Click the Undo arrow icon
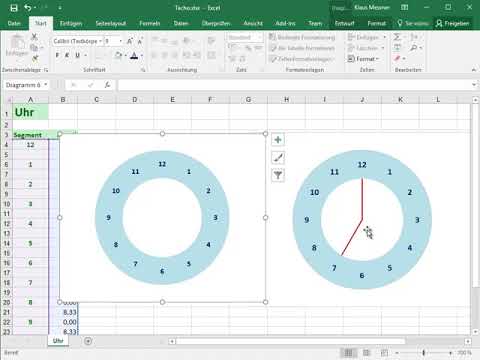 coord(28,8)
